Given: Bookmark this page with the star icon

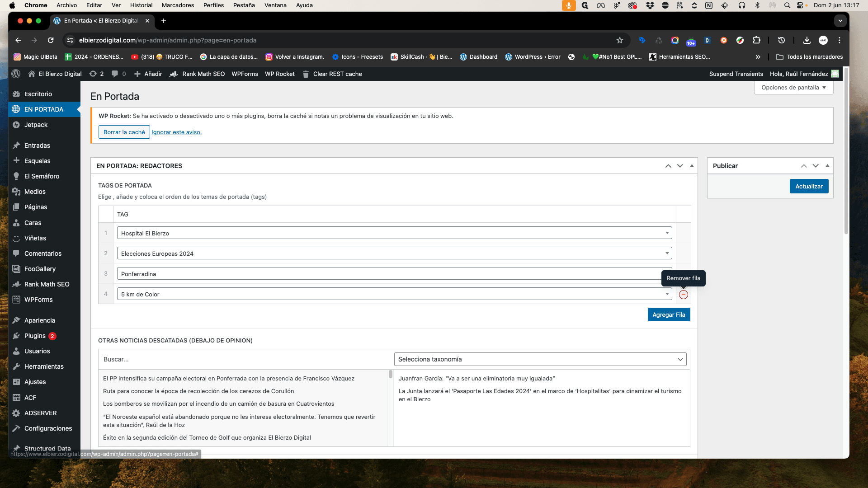Looking at the screenshot, I should click(x=619, y=40).
